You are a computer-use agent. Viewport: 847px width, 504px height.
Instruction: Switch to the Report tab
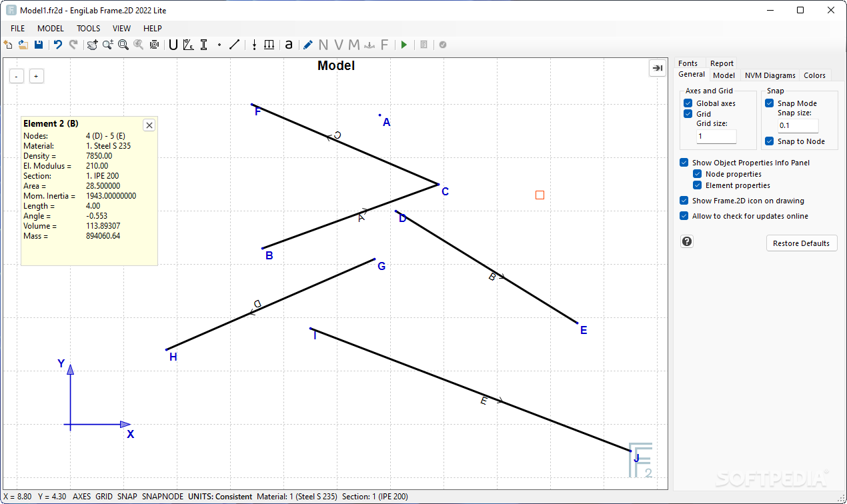(722, 63)
